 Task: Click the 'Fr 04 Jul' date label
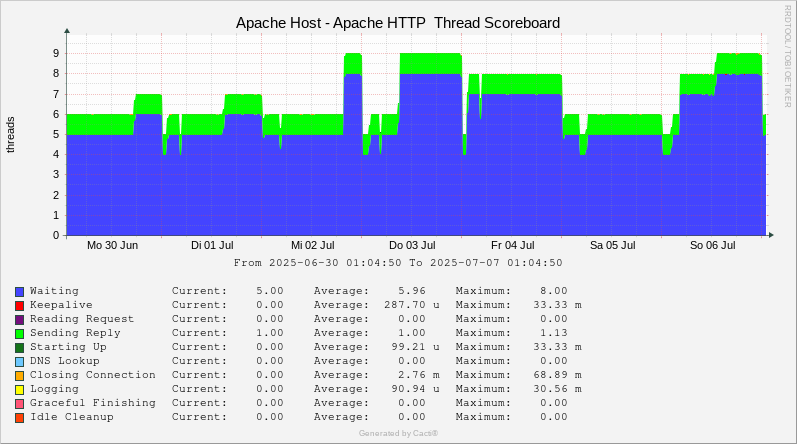click(512, 245)
